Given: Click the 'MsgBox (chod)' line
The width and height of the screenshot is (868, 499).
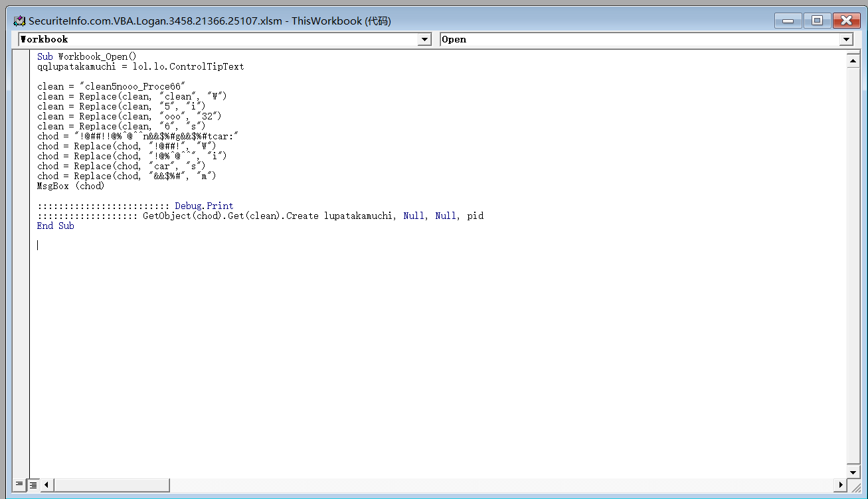Looking at the screenshot, I should click(70, 186).
